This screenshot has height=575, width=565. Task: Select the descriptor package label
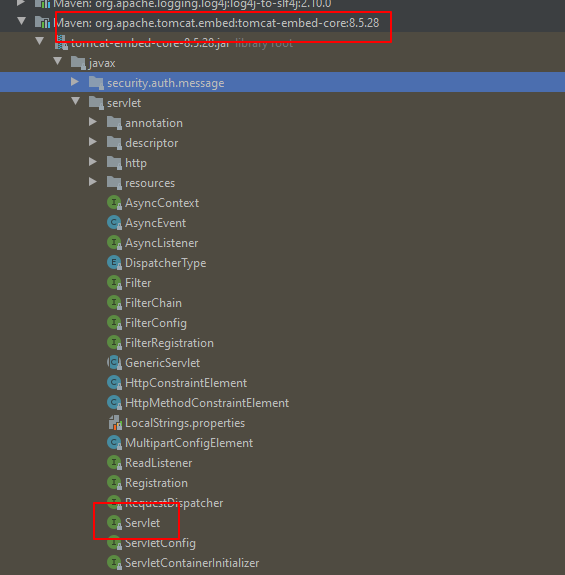click(x=151, y=143)
